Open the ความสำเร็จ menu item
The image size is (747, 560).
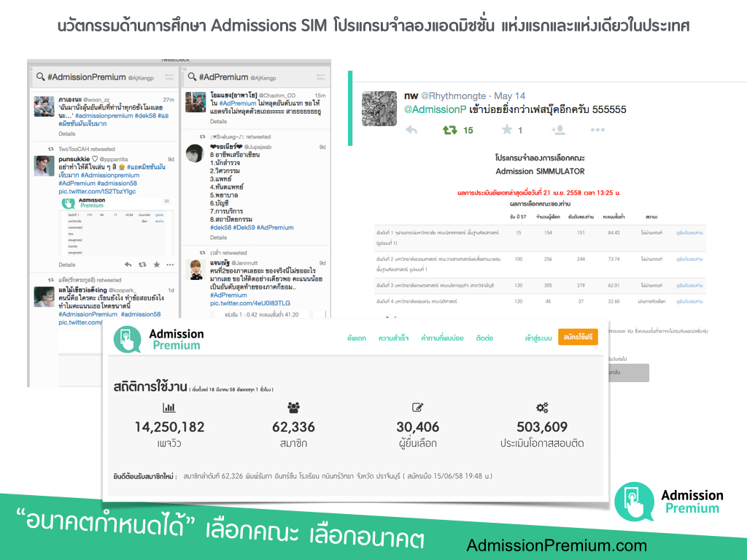393,338
